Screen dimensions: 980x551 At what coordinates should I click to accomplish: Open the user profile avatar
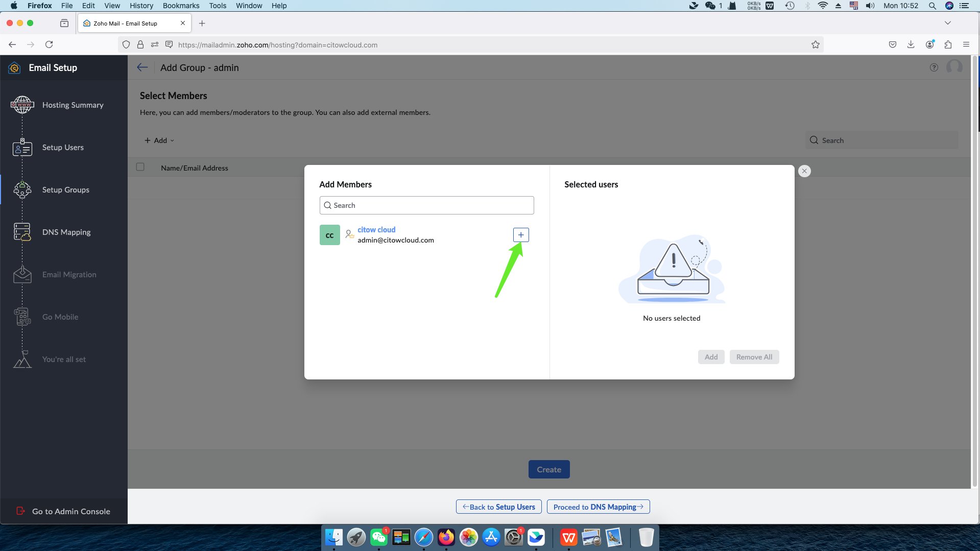(954, 67)
